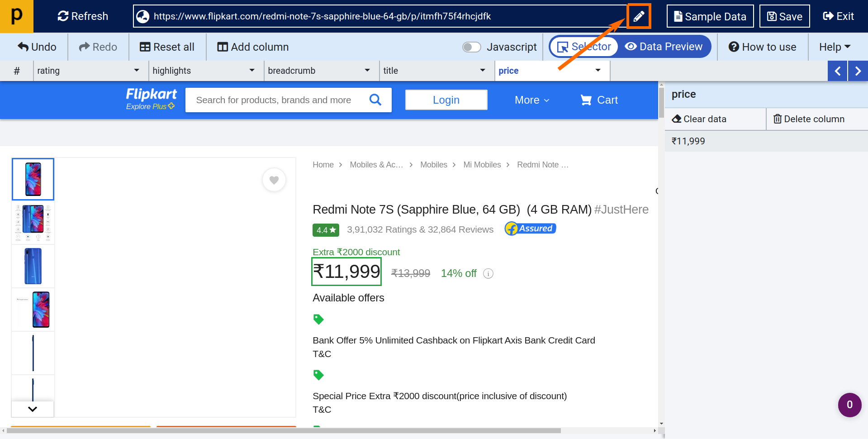Click the discount info icon beside 14% off
The width and height of the screenshot is (868, 439).
click(488, 273)
